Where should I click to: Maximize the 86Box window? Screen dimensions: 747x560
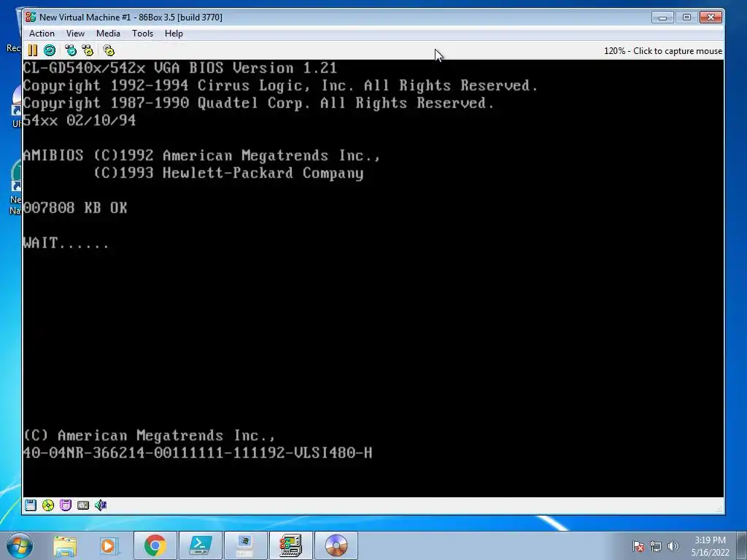coord(686,17)
